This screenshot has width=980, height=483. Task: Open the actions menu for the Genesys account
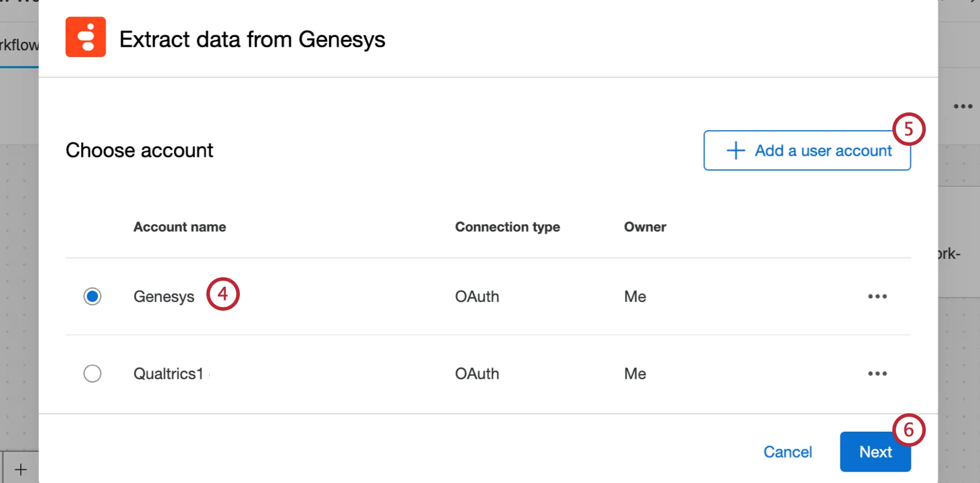[x=877, y=296]
